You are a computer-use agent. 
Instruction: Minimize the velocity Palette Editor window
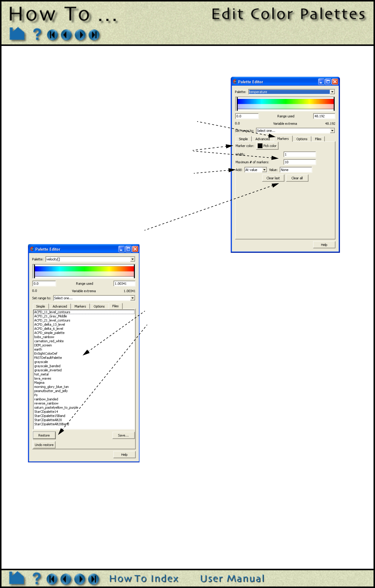click(121, 249)
